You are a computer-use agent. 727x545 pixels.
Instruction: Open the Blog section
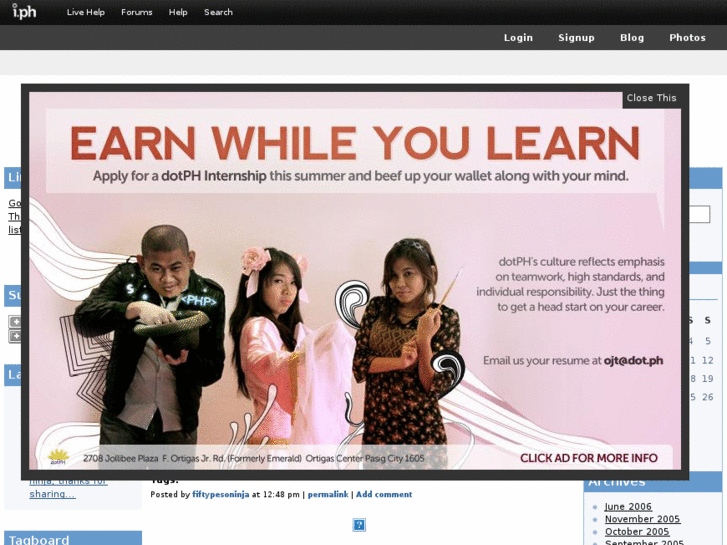(x=632, y=38)
